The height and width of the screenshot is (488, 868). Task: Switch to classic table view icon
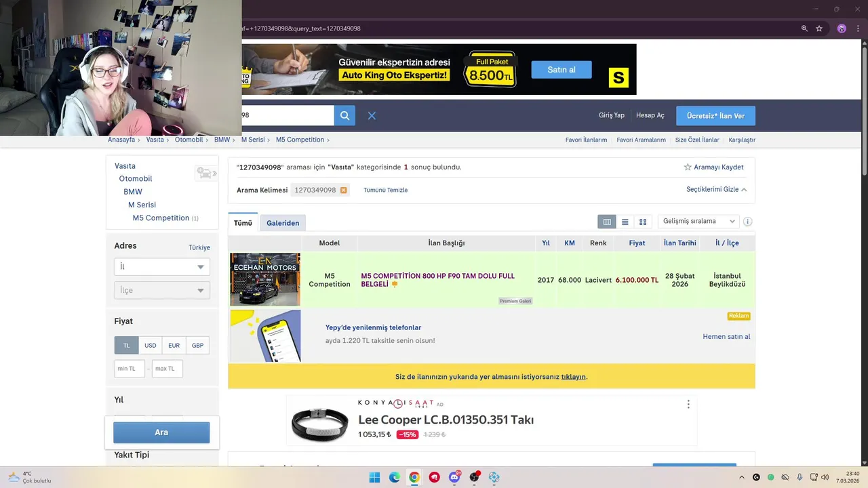click(x=607, y=222)
